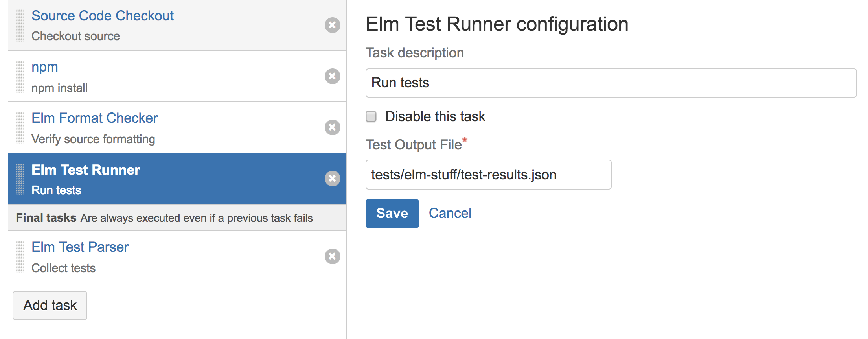868x339 pixels.
Task: Click drag handle of Elm Test Parser
Action: tap(20, 256)
